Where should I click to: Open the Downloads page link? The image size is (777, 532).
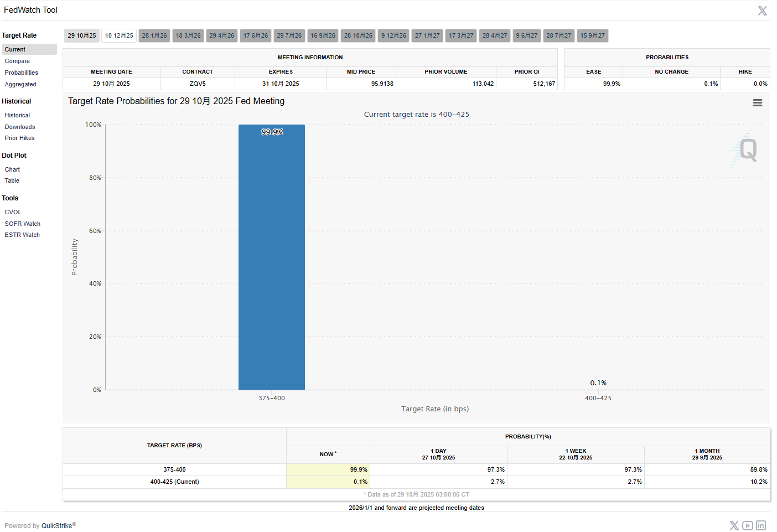(x=20, y=127)
